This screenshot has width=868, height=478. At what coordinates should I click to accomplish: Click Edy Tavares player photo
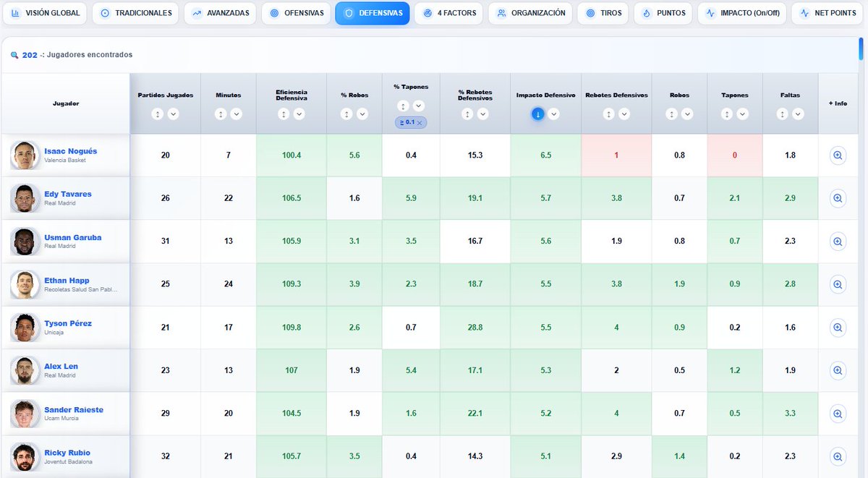(25, 198)
